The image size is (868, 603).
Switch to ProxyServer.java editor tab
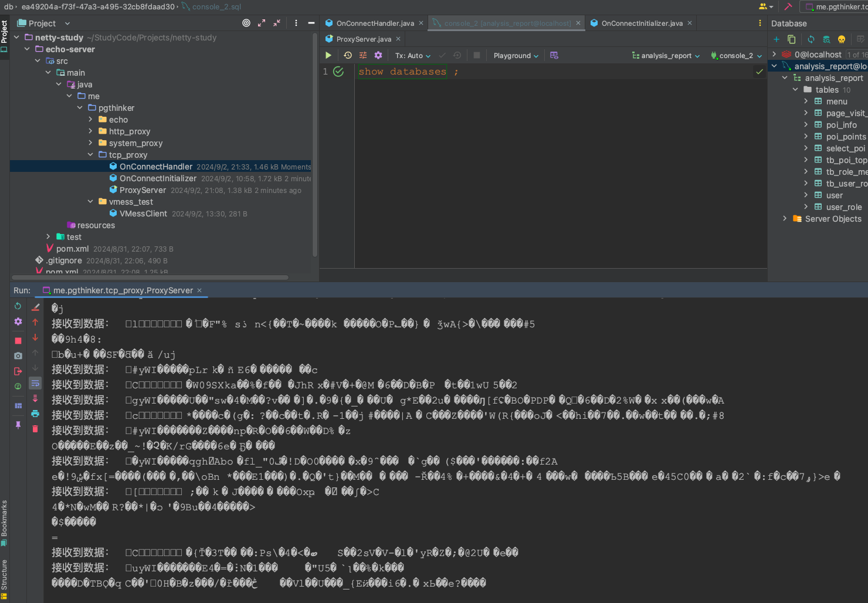point(364,39)
